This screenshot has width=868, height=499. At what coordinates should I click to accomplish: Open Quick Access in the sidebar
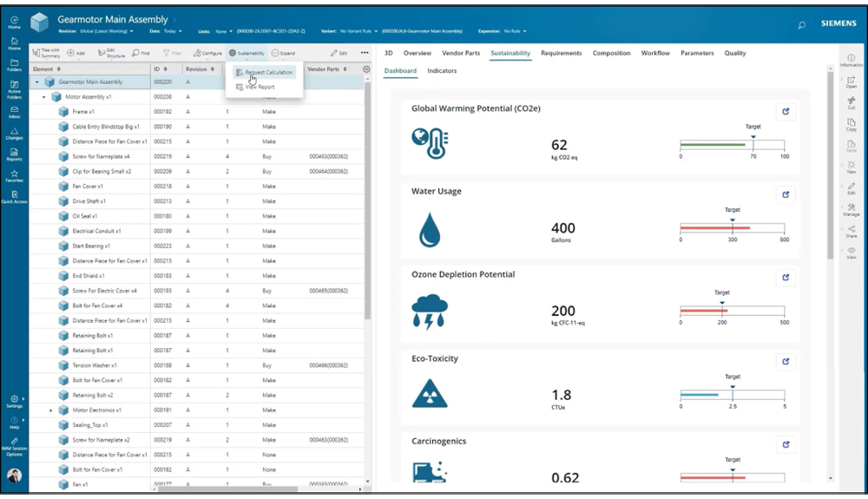[x=15, y=197]
